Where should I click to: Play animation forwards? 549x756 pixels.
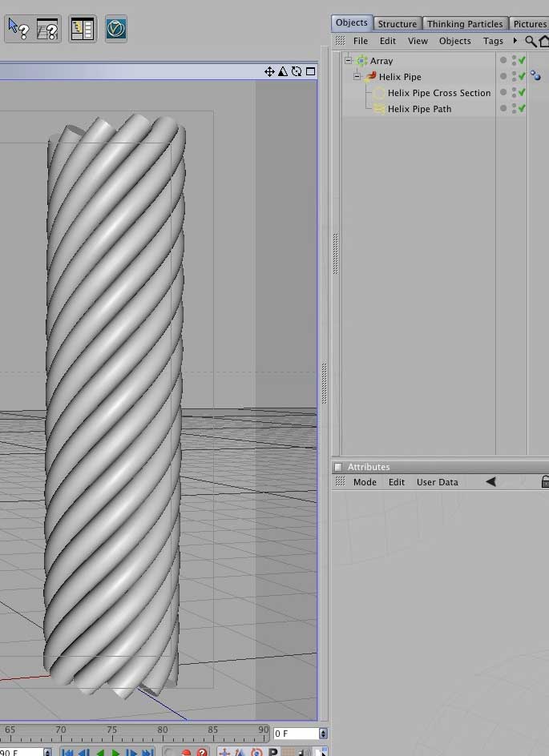click(x=115, y=752)
